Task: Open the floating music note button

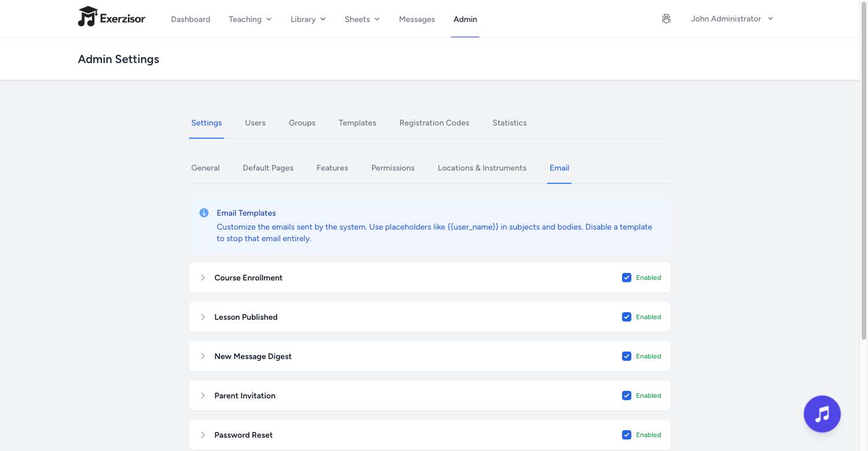Action: pos(822,414)
